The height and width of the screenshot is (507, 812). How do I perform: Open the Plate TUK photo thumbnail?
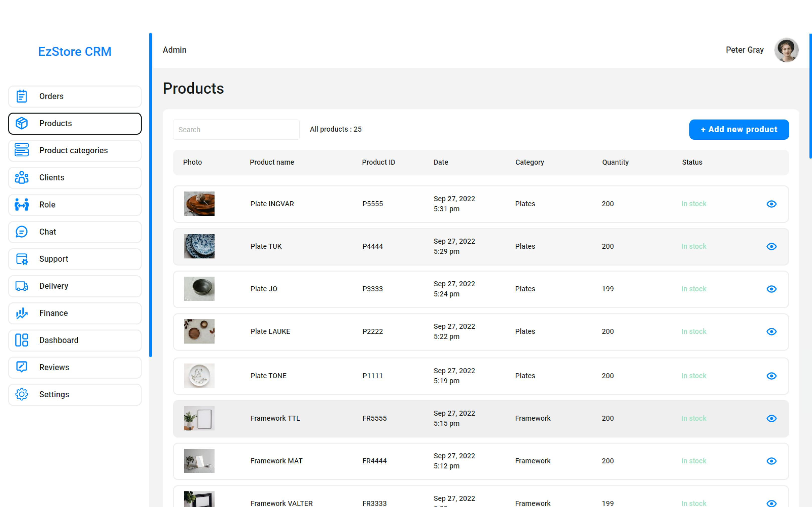tap(199, 246)
